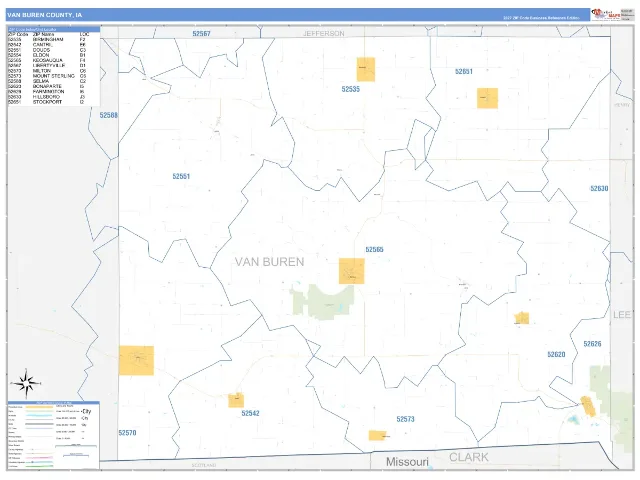This screenshot has width=640, height=480.
Task: Select the Mount Sterling city square below 52573
Action: (x=377, y=436)
